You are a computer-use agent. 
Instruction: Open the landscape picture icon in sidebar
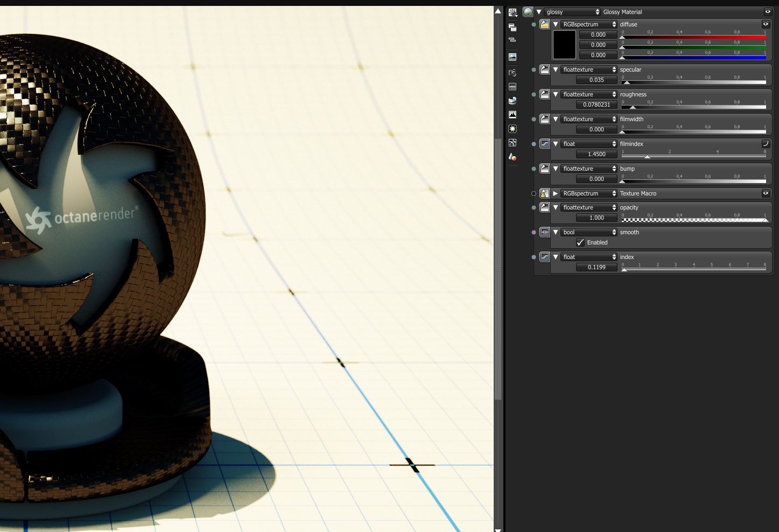click(513, 57)
